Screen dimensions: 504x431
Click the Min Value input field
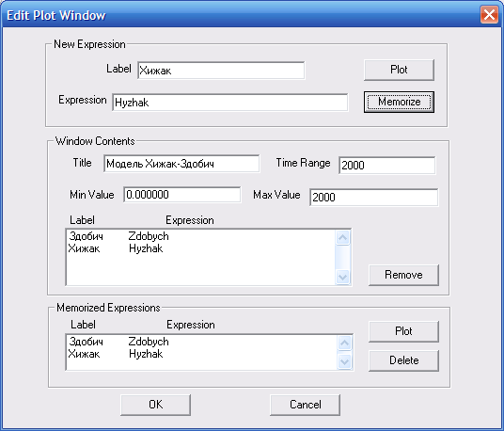pos(182,195)
